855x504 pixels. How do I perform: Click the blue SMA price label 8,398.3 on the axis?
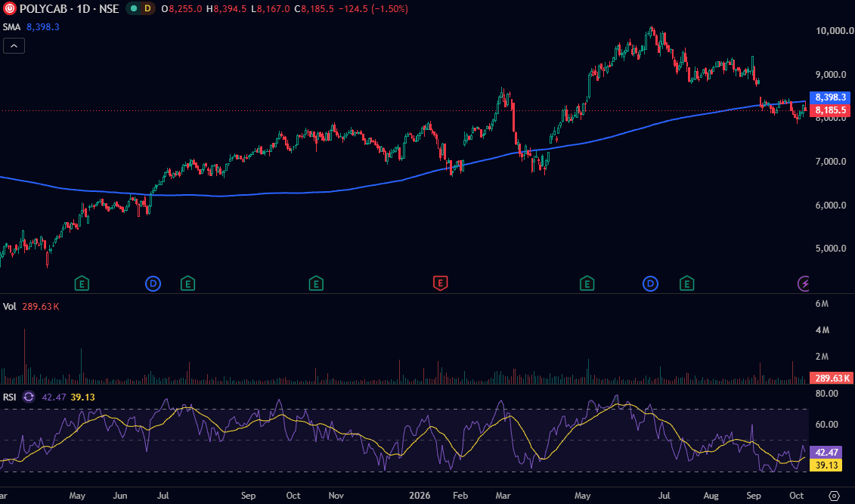click(x=830, y=97)
